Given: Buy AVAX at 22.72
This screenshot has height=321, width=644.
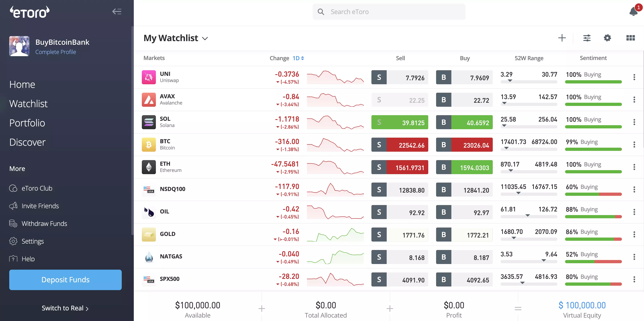Looking at the screenshot, I should (x=464, y=100).
